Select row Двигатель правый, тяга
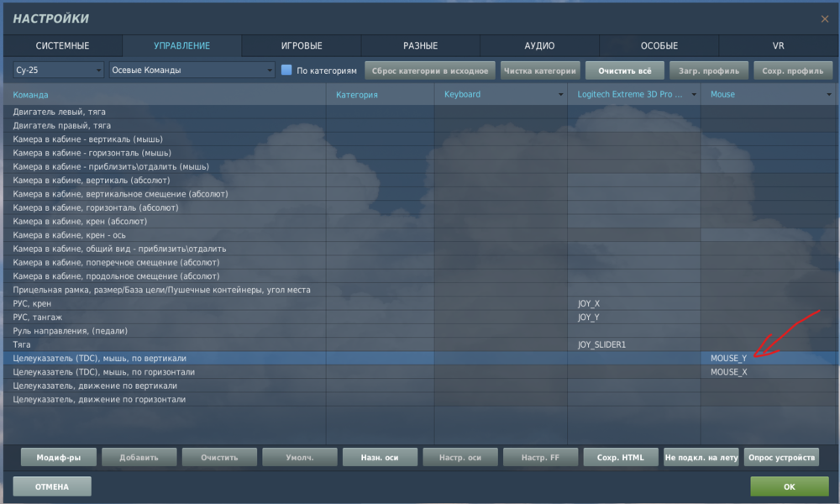 pos(421,125)
